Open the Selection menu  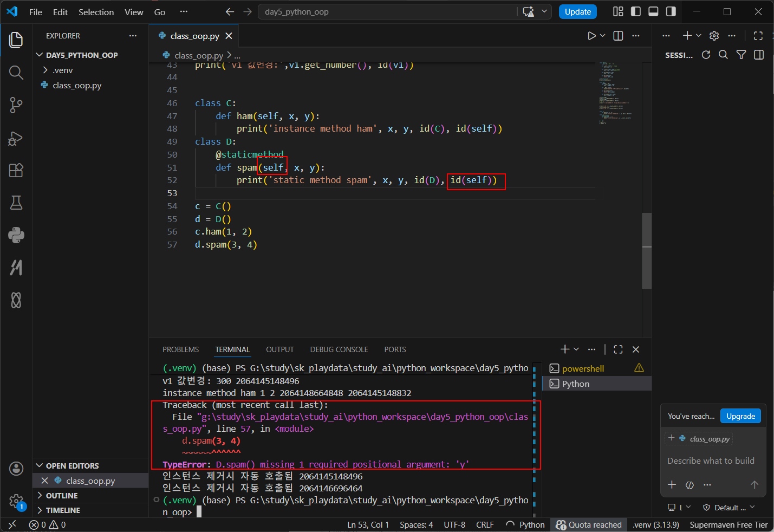click(x=96, y=12)
